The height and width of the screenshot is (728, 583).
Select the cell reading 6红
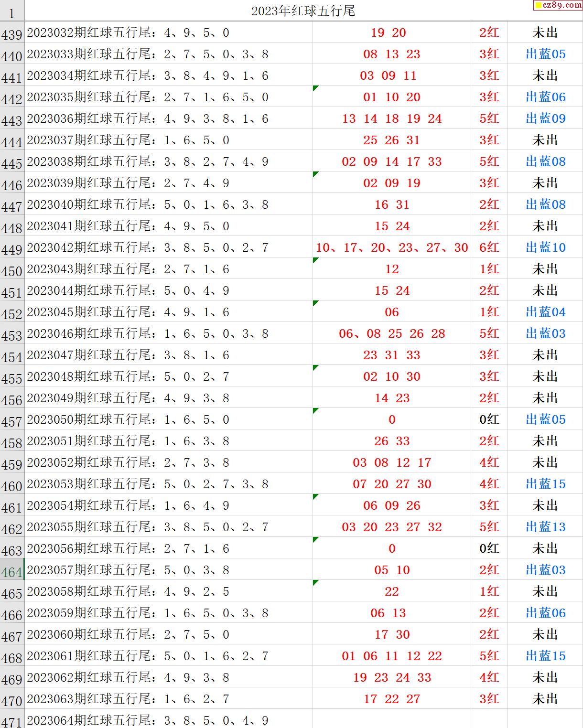(x=489, y=247)
